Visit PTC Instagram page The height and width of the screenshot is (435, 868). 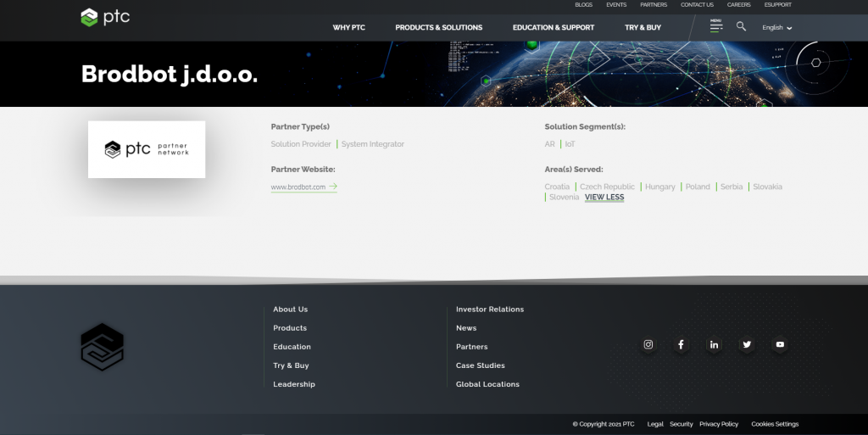pos(648,344)
